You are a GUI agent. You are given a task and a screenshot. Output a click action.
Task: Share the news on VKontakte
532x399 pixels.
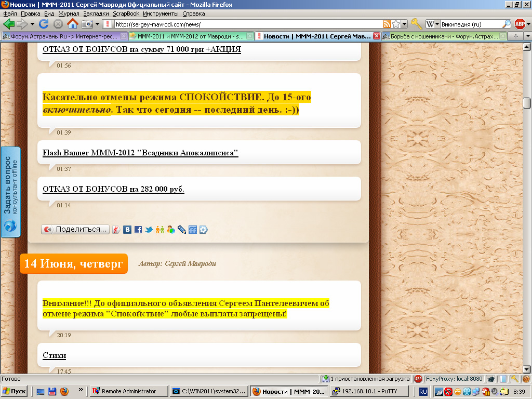127,230
